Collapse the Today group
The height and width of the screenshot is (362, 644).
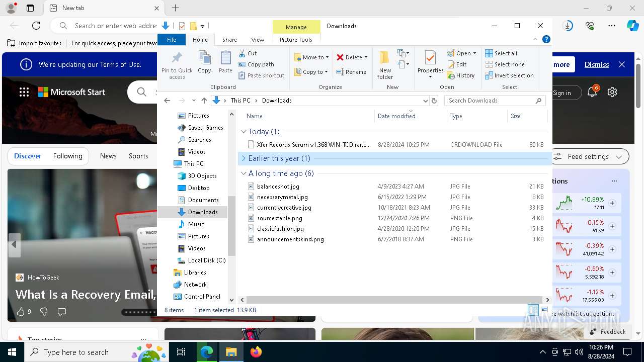click(244, 132)
